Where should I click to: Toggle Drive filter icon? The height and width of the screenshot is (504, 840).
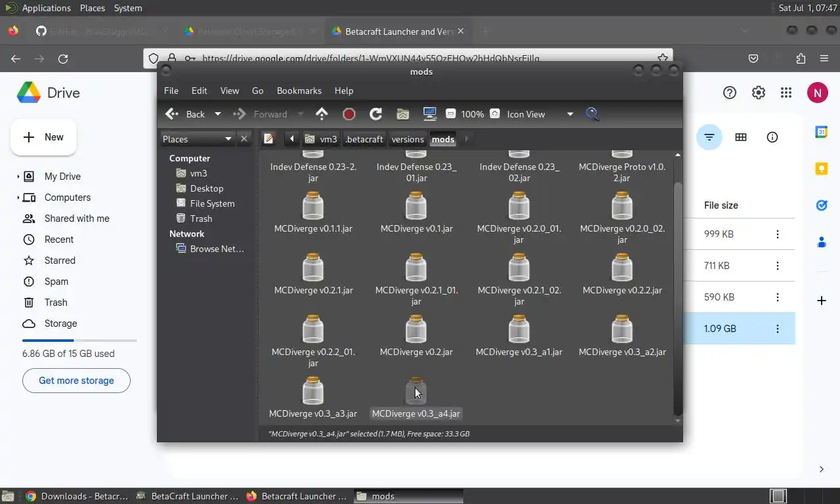pyautogui.click(x=709, y=137)
